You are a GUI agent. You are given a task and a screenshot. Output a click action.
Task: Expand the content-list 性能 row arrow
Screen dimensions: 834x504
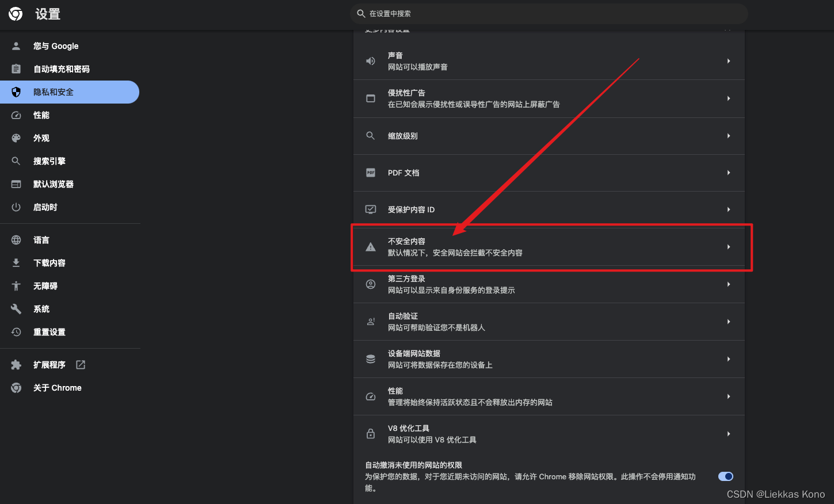click(x=729, y=396)
